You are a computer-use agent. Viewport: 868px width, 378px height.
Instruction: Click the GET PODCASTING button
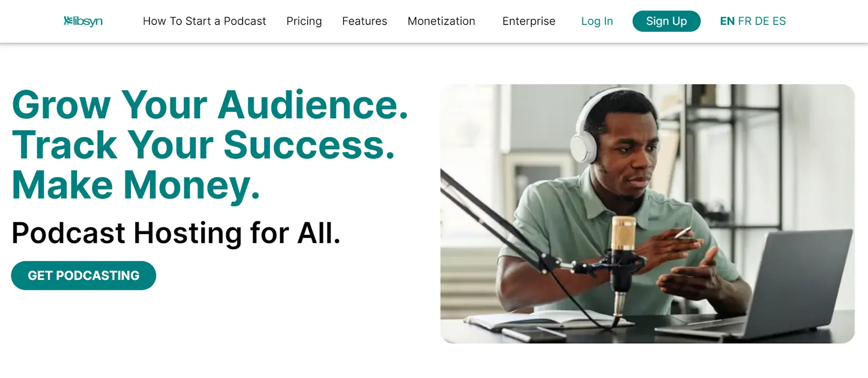pos(83,275)
